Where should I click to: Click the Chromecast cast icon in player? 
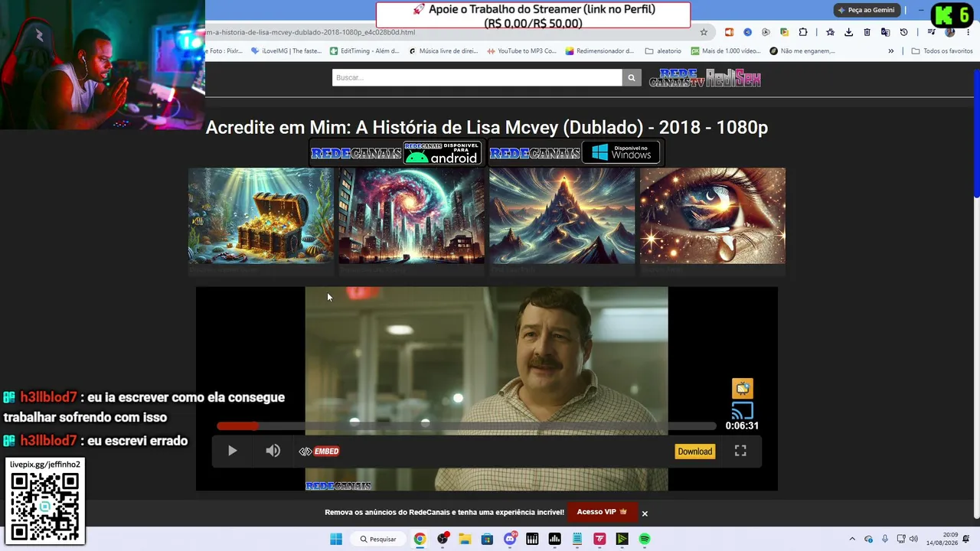tap(742, 409)
